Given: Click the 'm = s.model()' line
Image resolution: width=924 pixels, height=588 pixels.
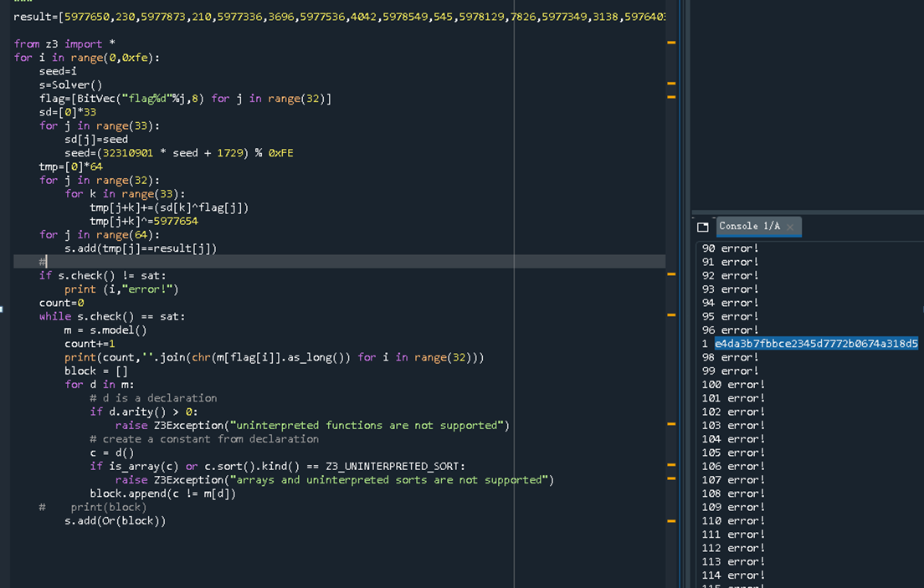Looking at the screenshot, I should [105, 330].
